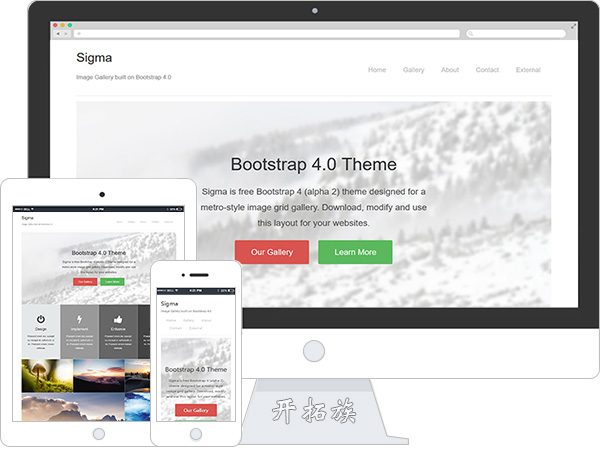This screenshot has width=600, height=450.
Task: Open the sunset mountain thumbnail on tablet
Action: pos(99,375)
